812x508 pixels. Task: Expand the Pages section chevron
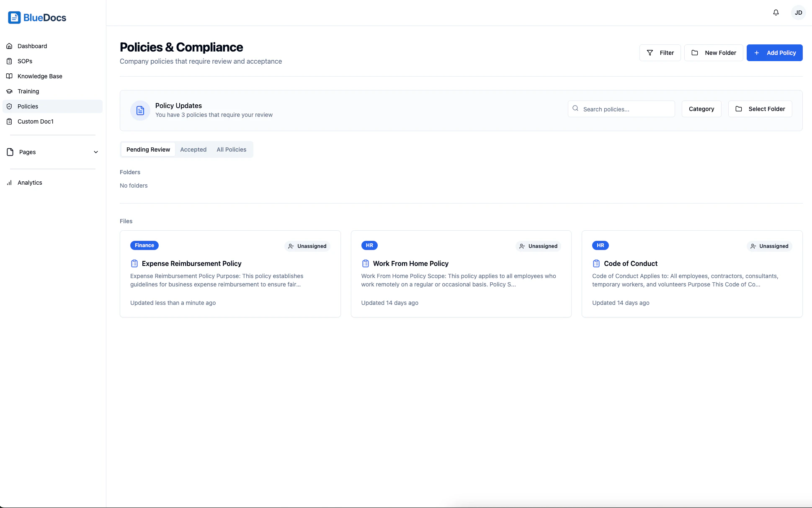(96, 152)
